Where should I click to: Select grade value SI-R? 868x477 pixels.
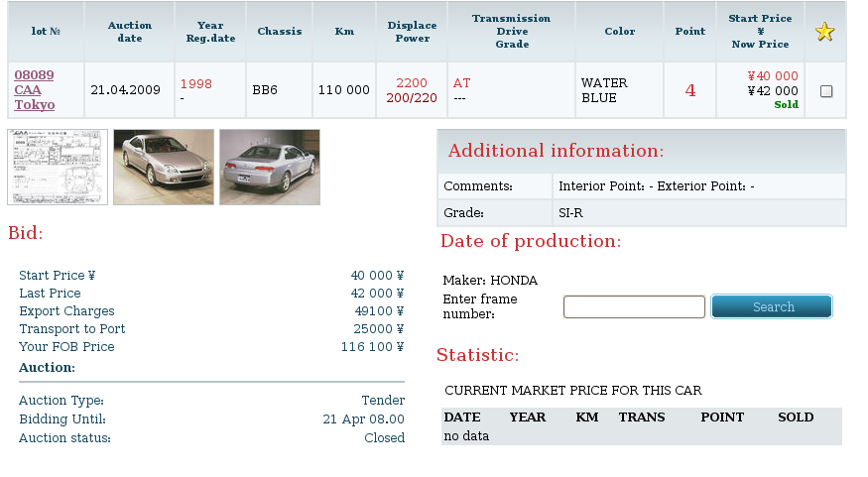coord(570,213)
